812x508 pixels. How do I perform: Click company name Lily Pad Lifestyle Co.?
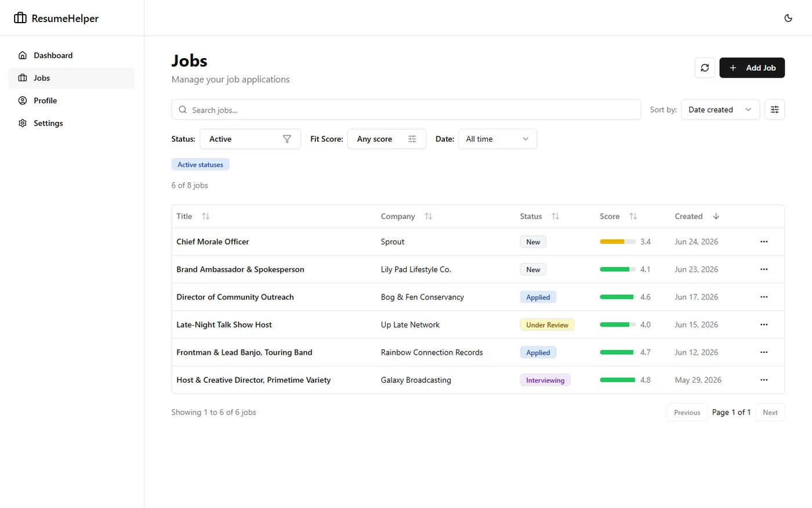pos(416,269)
